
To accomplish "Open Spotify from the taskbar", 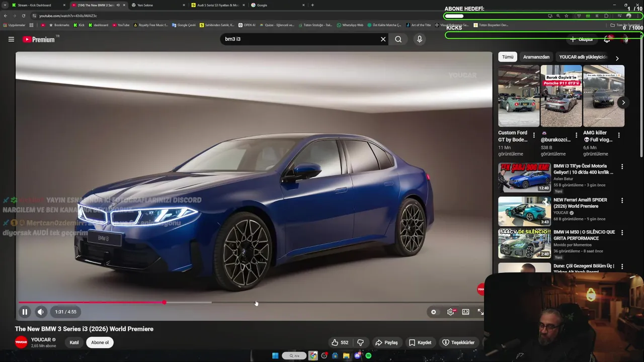I will click(x=368, y=356).
